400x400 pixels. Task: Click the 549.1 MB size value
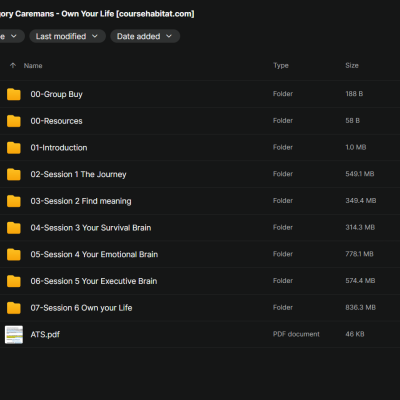(x=360, y=174)
